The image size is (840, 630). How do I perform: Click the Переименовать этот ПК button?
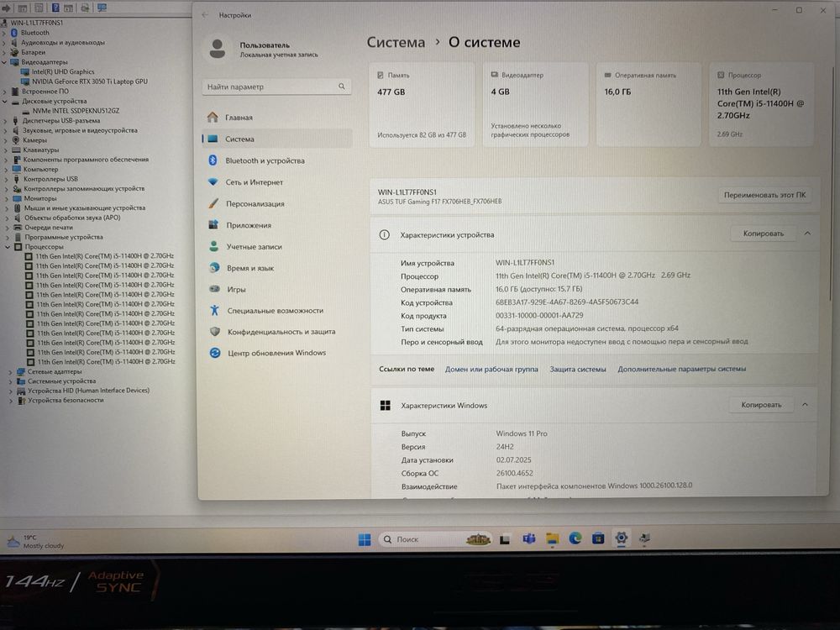(764, 195)
